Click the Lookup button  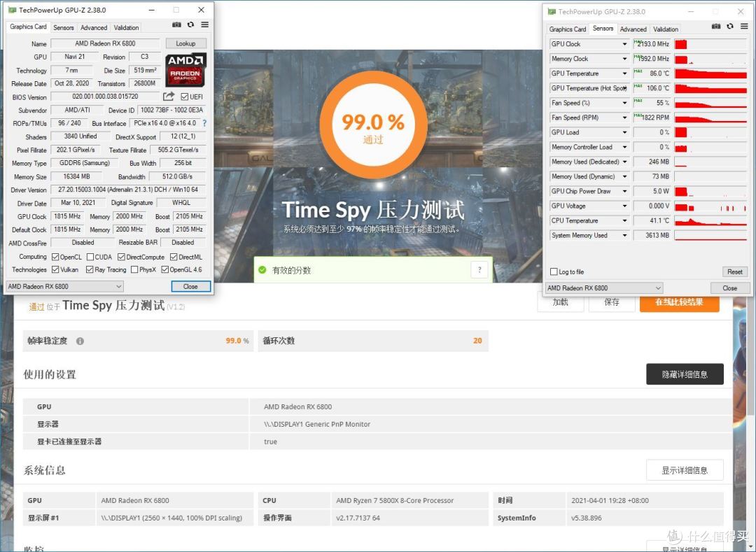185,43
